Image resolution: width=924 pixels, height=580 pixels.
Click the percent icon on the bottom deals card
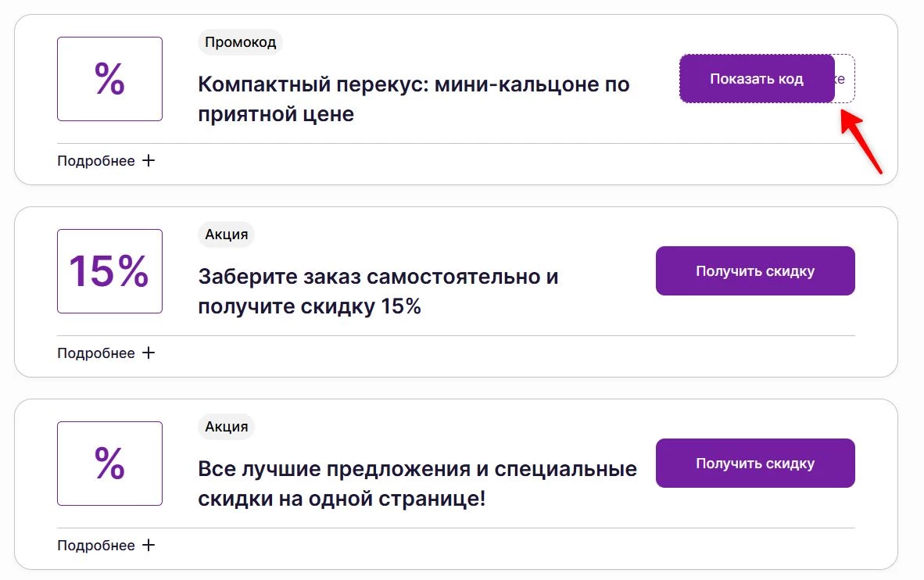109,463
